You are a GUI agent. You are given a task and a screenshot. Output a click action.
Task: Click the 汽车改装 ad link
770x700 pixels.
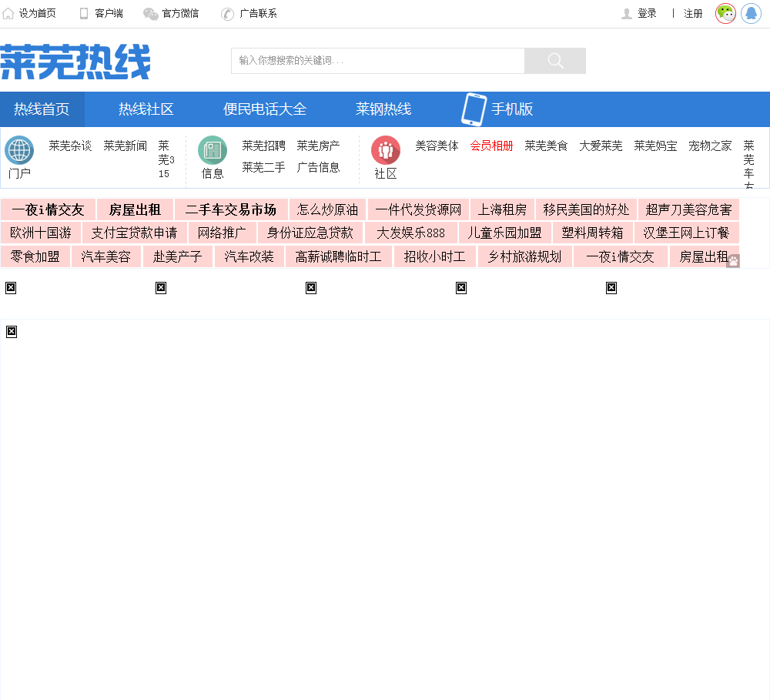(249, 256)
